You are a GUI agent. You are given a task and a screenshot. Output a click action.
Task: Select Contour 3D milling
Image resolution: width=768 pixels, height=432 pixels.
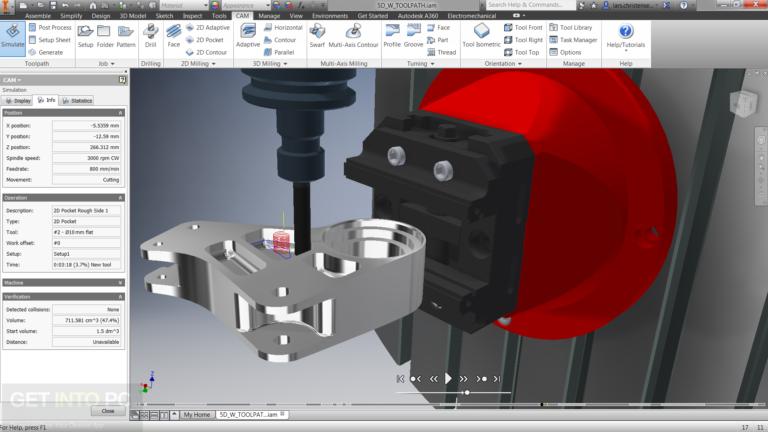click(280, 40)
